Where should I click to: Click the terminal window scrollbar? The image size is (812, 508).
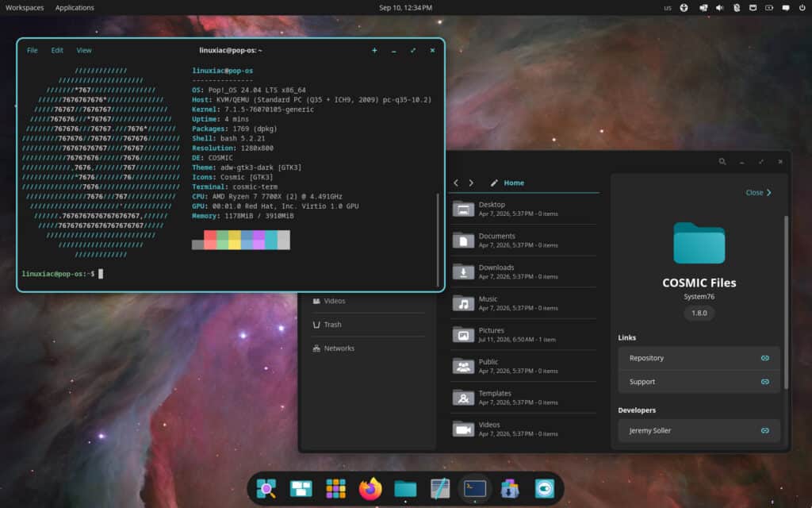438,240
